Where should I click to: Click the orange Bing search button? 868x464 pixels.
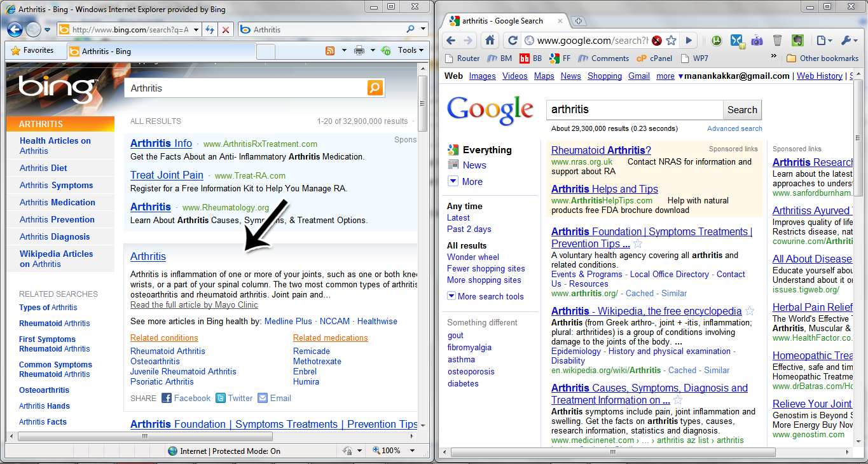(x=375, y=88)
